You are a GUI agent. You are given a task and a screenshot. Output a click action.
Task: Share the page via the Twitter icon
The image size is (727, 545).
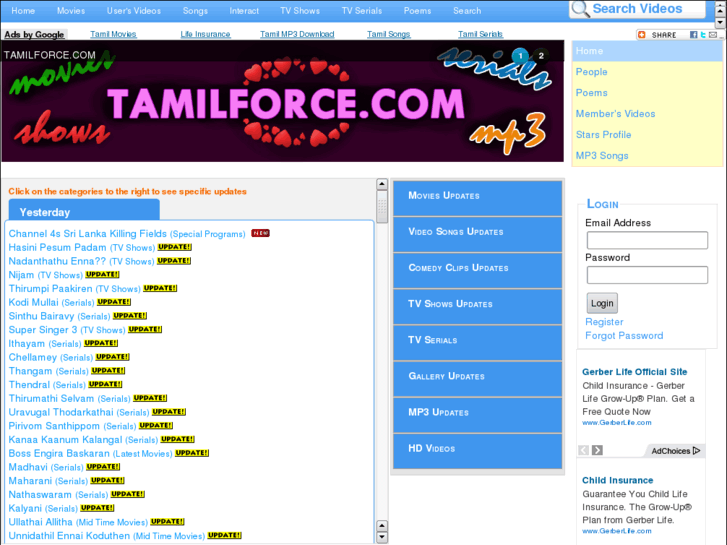(x=703, y=35)
